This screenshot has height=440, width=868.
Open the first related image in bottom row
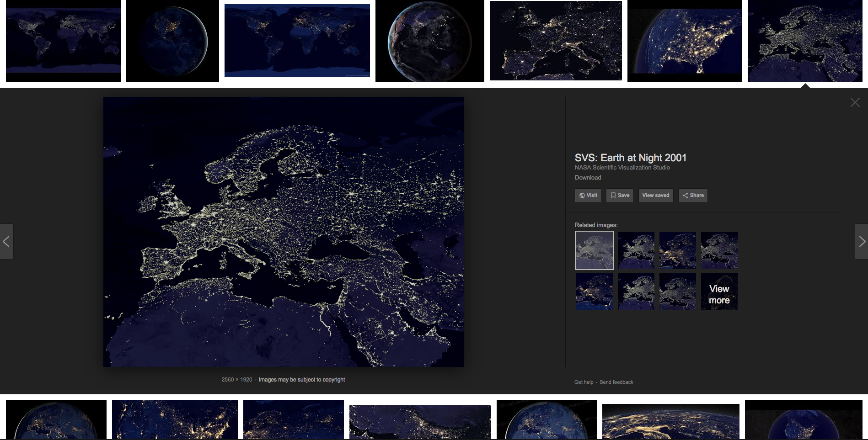tap(595, 292)
